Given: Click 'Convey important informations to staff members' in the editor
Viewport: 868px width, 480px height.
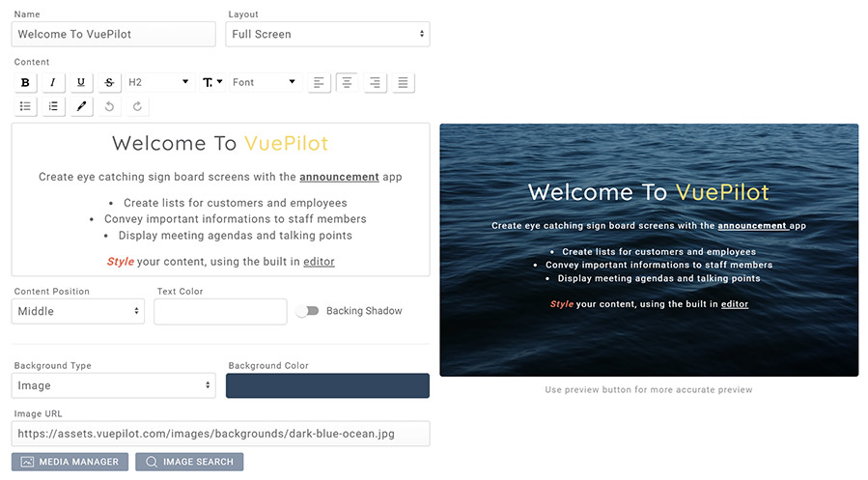Looking at the screenshot, I should [x=236, y=219].
